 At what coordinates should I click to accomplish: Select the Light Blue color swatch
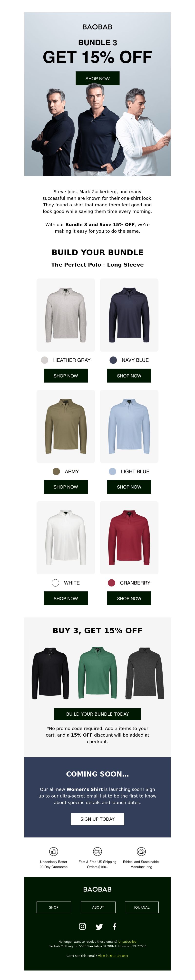coord(112,471)
